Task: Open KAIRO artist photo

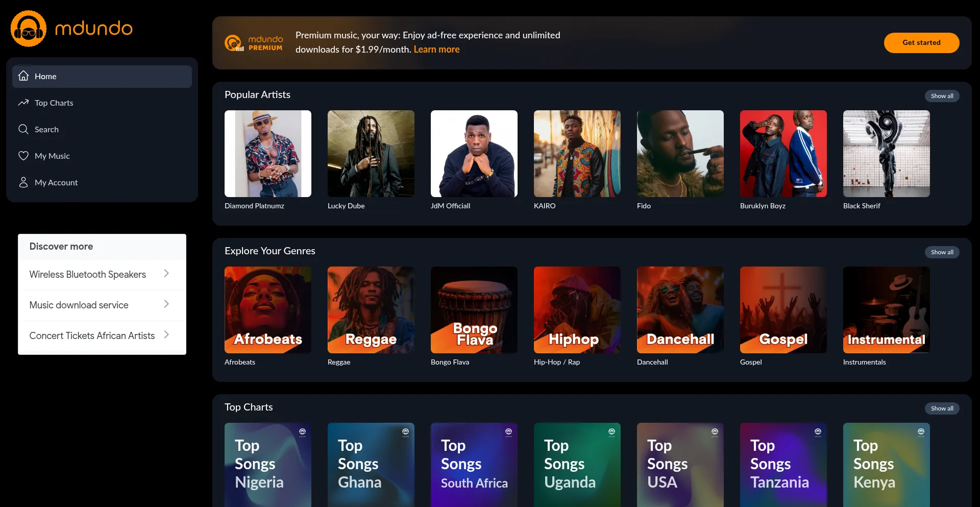Action: (577, 154)
